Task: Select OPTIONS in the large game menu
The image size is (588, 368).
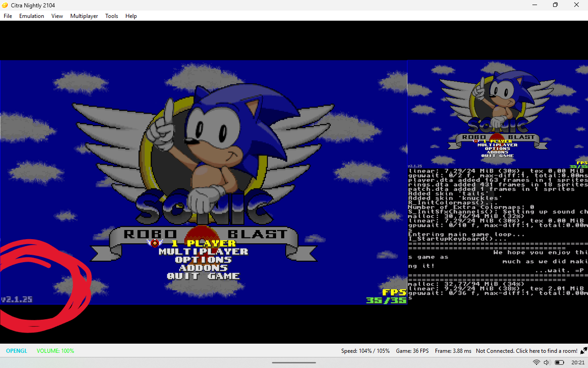Action: coord(204,260)
